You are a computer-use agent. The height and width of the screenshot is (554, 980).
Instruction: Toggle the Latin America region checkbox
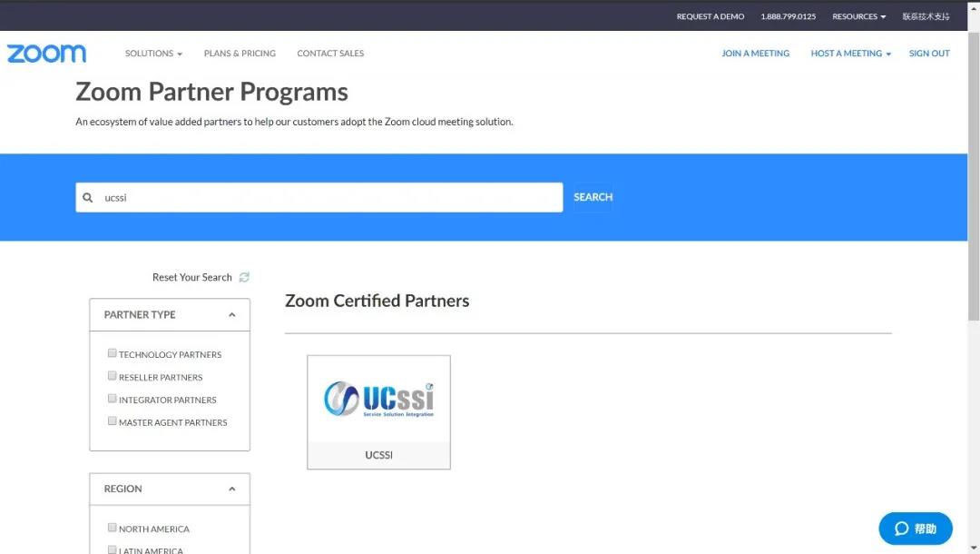(112, 549)
